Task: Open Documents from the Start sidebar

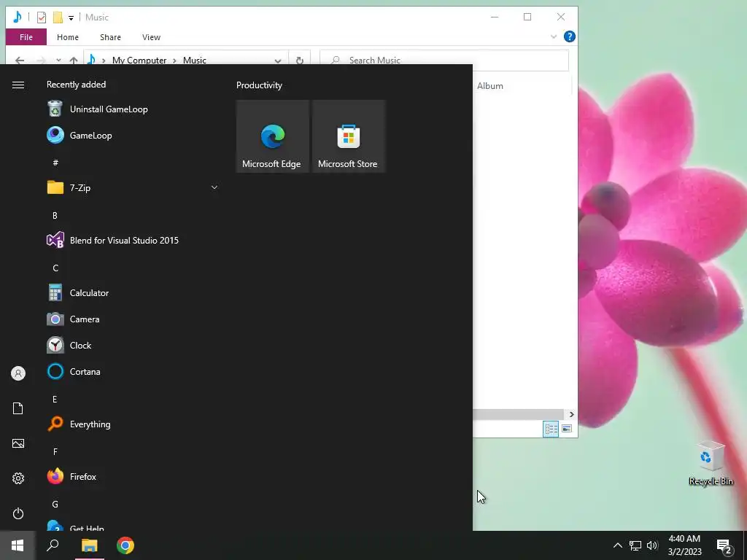Action: point(18,408)
